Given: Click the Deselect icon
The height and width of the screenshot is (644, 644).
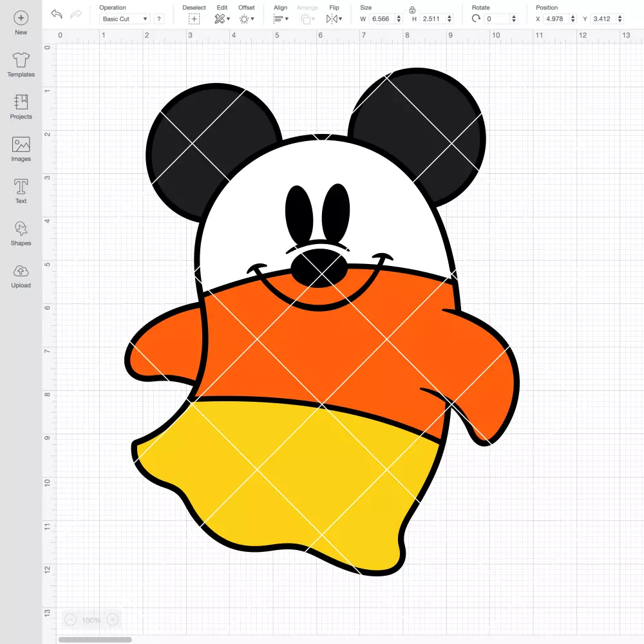Looking at the screenshot, I should click(194, 19).
